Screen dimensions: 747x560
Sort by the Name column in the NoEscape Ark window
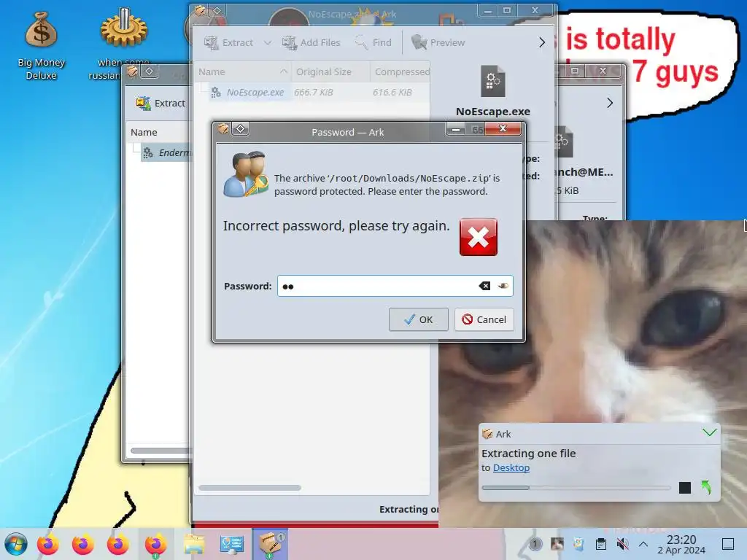243,72
